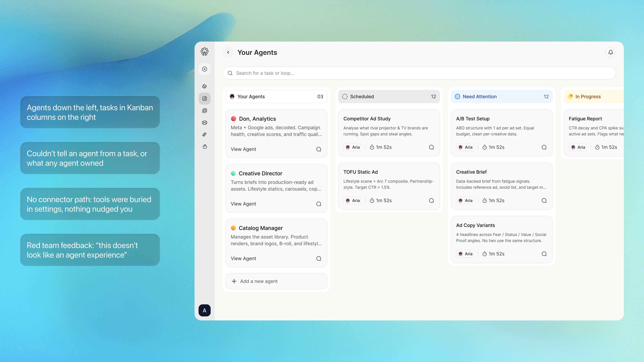Open chat for Don, Analytics agent

coord(318,149)
